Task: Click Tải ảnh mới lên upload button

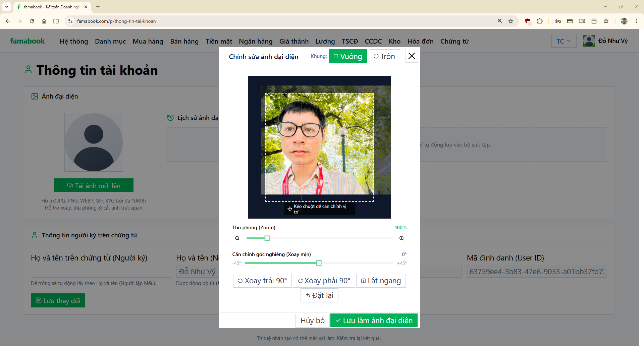Action: click(94, 185)
